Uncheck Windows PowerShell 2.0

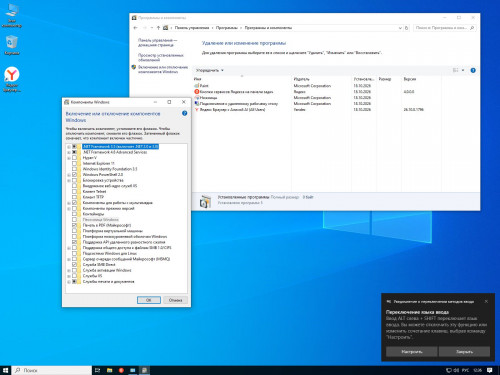(x=74, y=174)
